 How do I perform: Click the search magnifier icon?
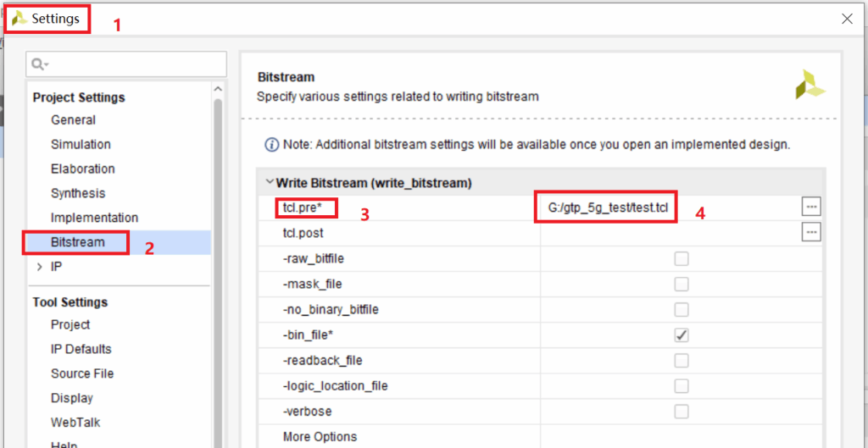pyautogui.click(x=39, y=64)
